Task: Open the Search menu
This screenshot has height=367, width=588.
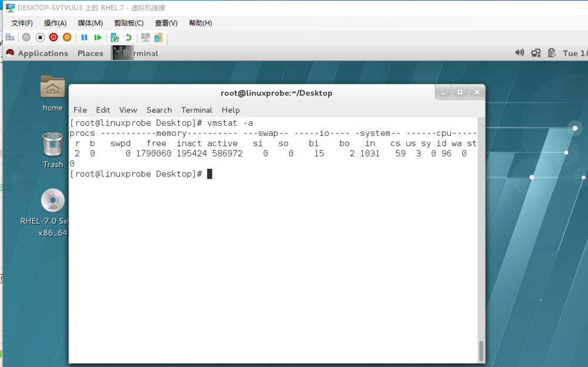Action: point(159,110)
